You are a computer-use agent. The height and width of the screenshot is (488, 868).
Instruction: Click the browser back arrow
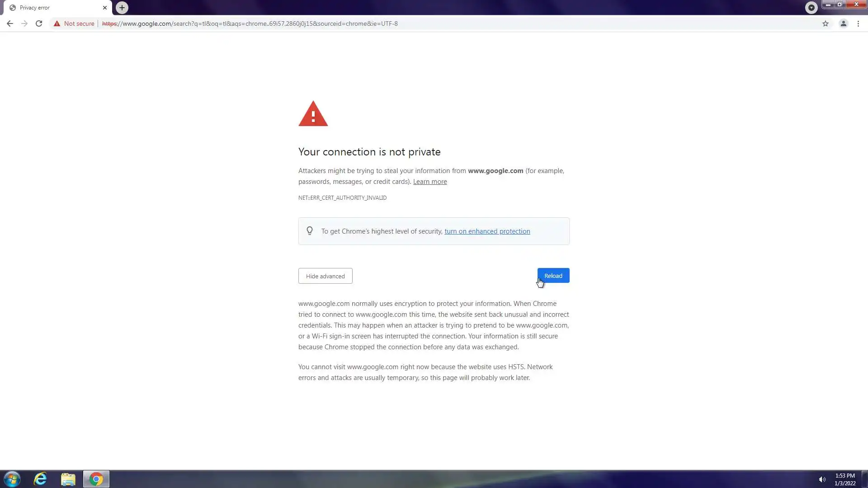click(x=10, y=23)
